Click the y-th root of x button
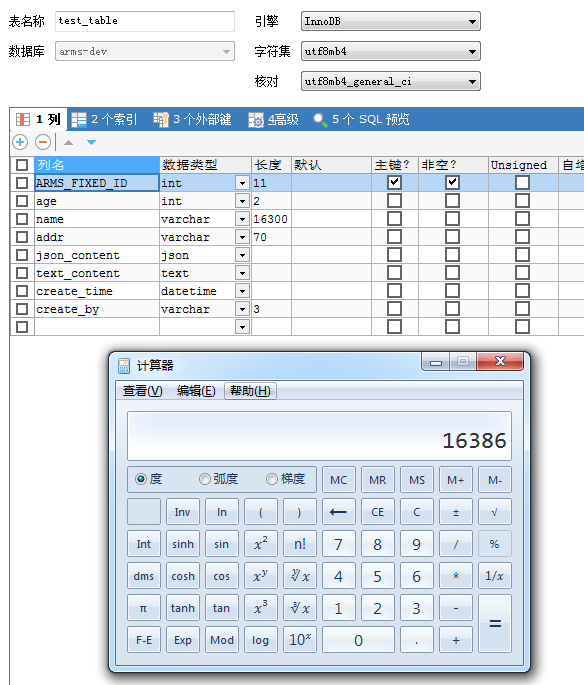 pos(300,576)
